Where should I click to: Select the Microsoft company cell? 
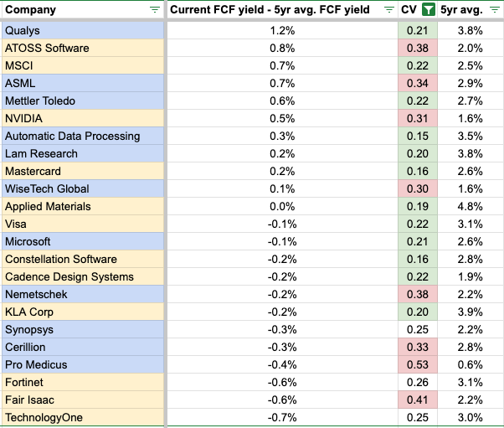click(83, 241)
